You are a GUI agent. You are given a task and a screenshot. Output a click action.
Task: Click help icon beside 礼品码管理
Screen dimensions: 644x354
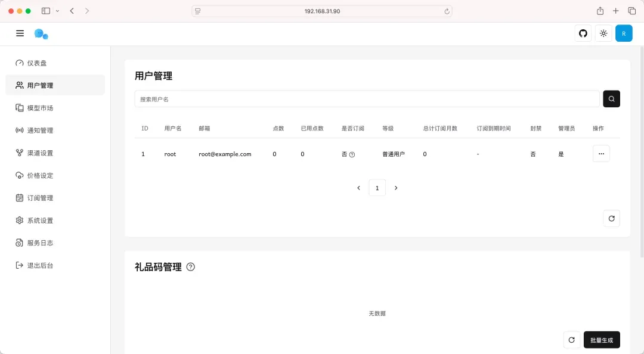coord(191,267)
